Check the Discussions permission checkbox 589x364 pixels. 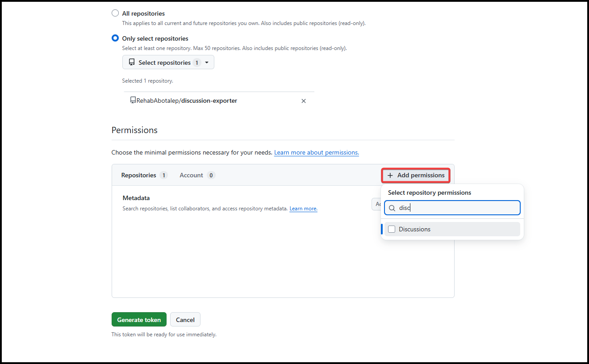(392, 229)
